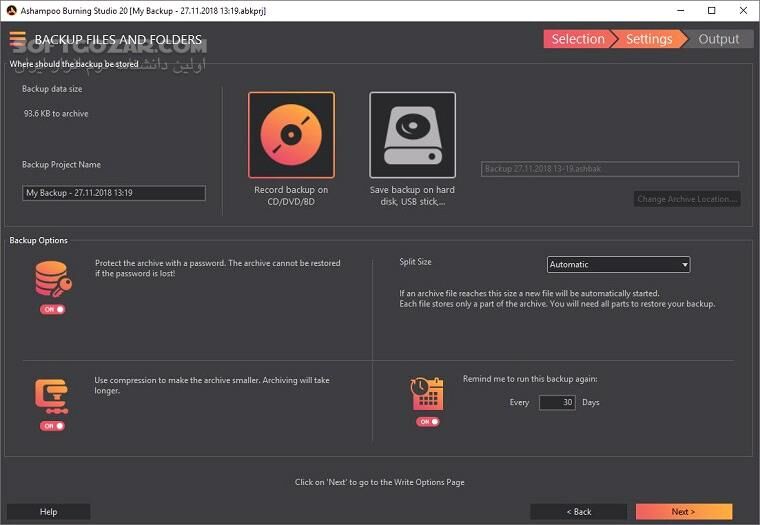Image resolution: width=760 pixels, height=525 pixels.
Task: Select Record backup on CD/DVD/BD disc icon
Action: (x=291, y=135)
